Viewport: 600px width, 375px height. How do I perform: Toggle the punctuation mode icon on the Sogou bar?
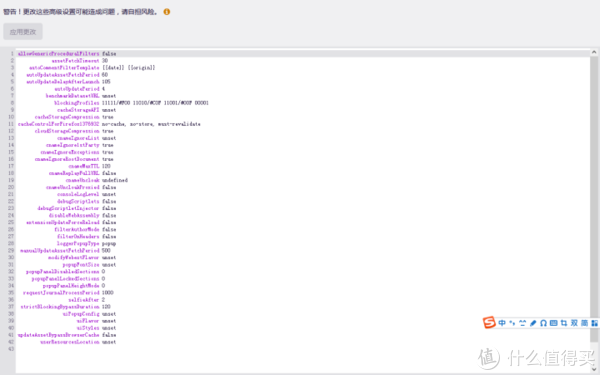pyautogui.click(x=512, y=323)
